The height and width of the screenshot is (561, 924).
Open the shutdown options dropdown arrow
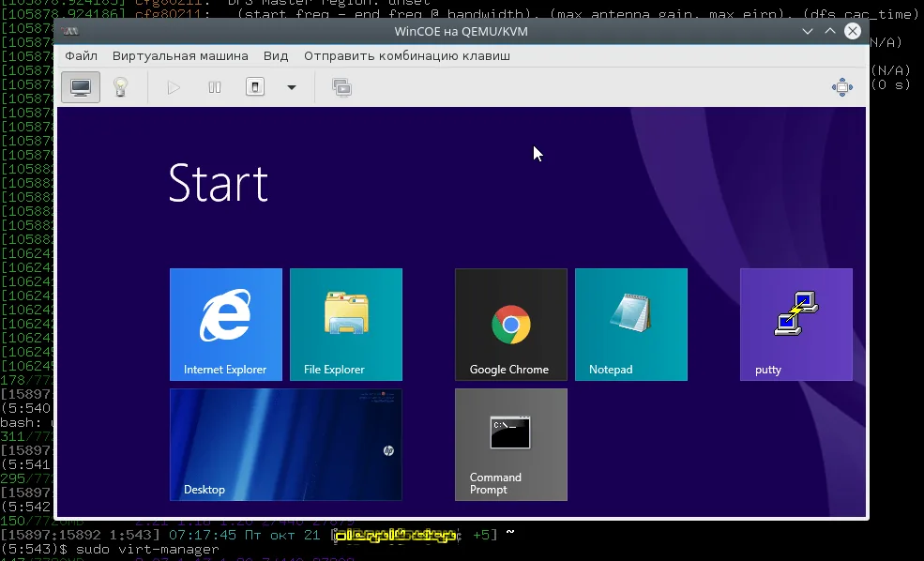(x=291, y=86)
